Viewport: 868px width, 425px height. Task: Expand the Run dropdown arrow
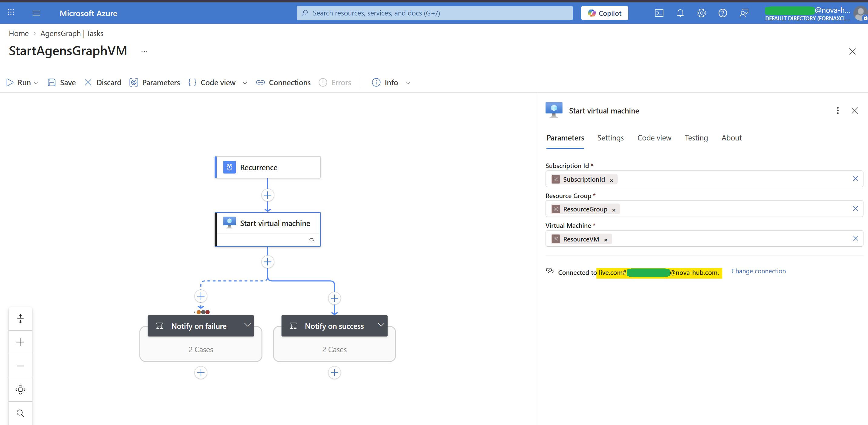(36, 83)
